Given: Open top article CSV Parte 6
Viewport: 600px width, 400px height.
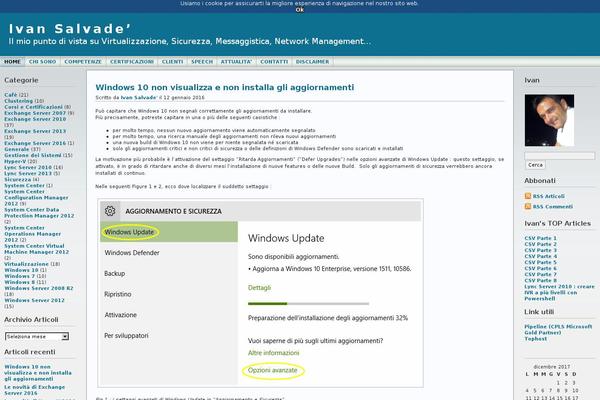Looking at the screenshot, I should [x=541, y=268].
